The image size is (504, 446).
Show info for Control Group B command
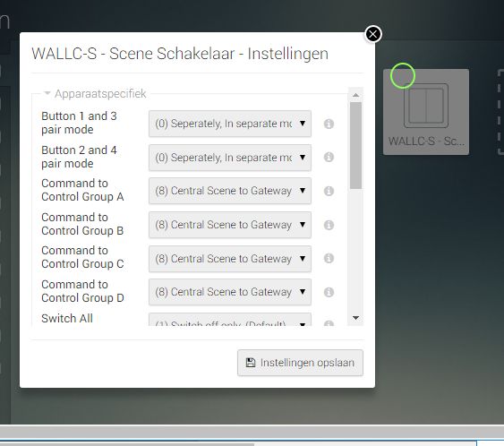(x=329, y=225)
